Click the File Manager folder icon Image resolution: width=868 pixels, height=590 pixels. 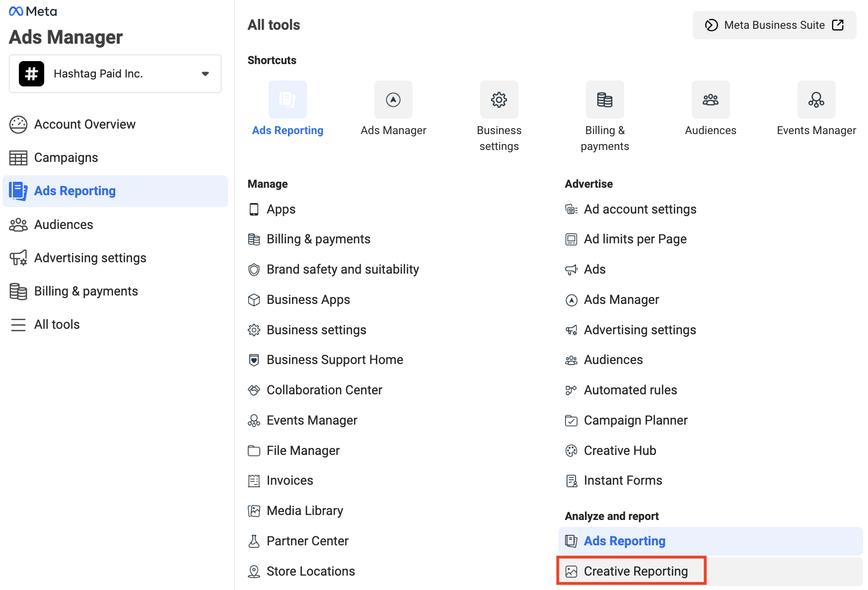[x=254, y=451]
